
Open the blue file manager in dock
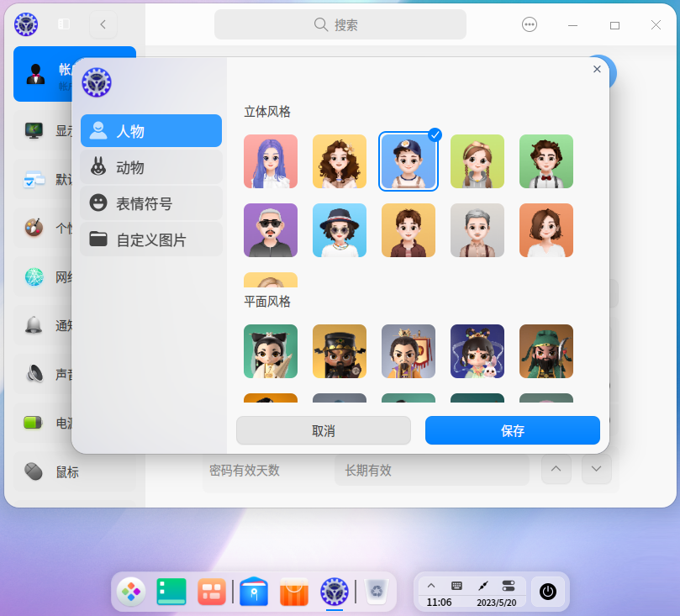(x=254, y=592)
